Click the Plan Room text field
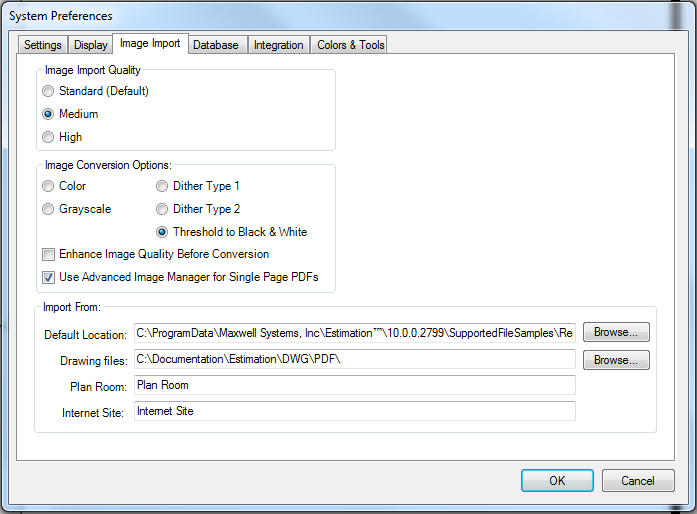Image resolution: width=697 pixels, height=514 pixels. point(354,385)
